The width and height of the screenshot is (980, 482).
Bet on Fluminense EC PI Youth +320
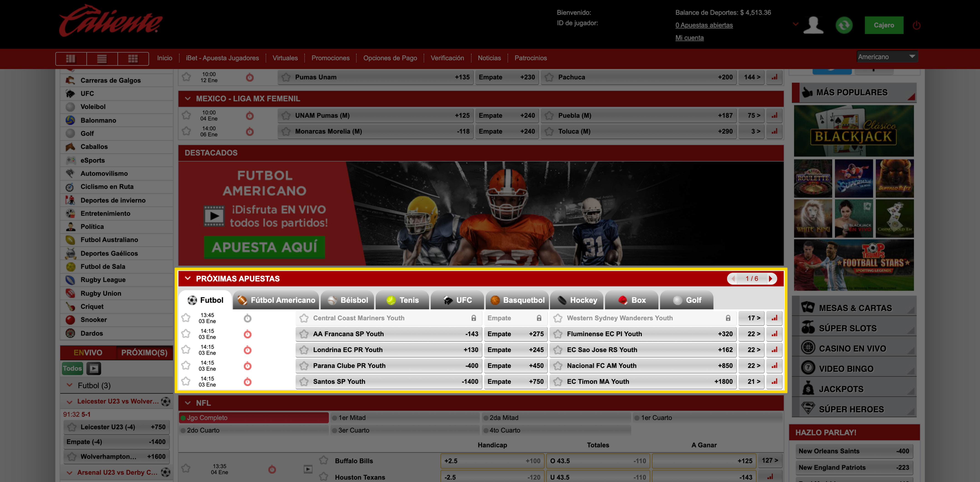tap(643, 334)
